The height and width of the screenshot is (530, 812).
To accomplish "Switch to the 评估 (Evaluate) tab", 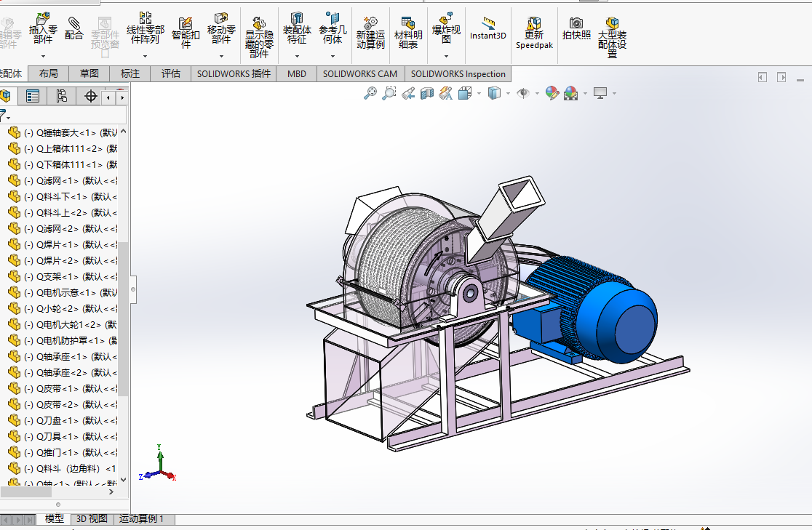I will click(170, 73).
